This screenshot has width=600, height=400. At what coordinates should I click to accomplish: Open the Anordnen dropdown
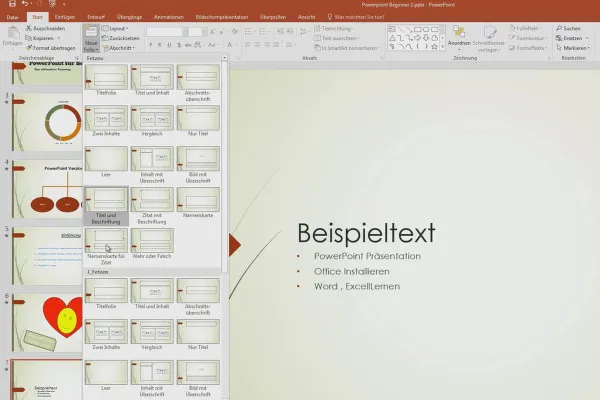coord(459,39)
